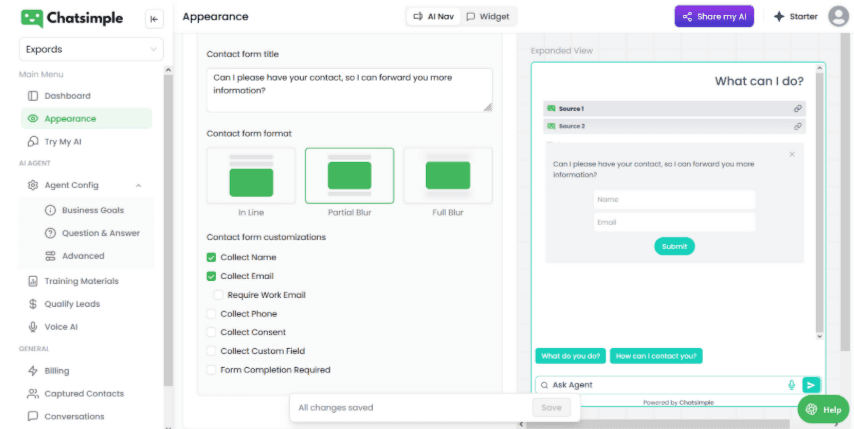Click the Dashboard layout icon
The height and width of the screenshot is (429, 854).
pos(33,96)
